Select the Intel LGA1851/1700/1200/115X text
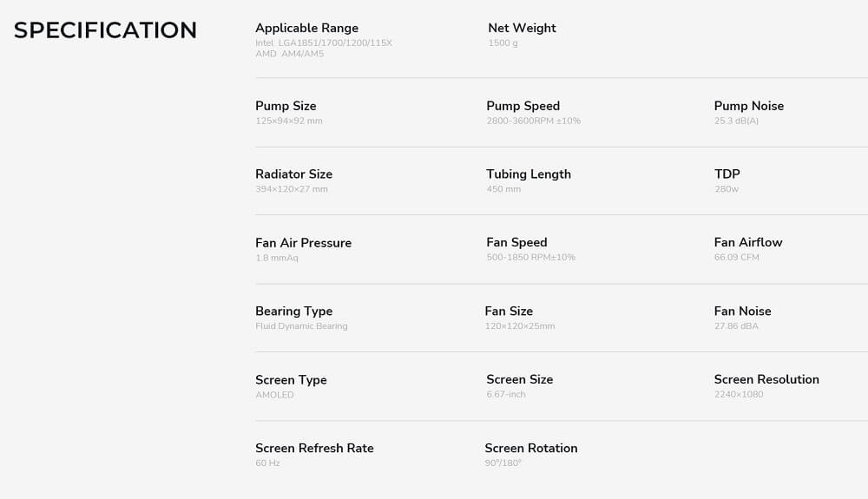 point(324,43)
